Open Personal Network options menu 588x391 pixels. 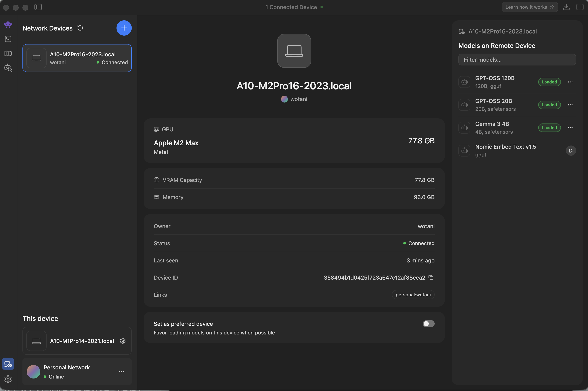[121, 372]
